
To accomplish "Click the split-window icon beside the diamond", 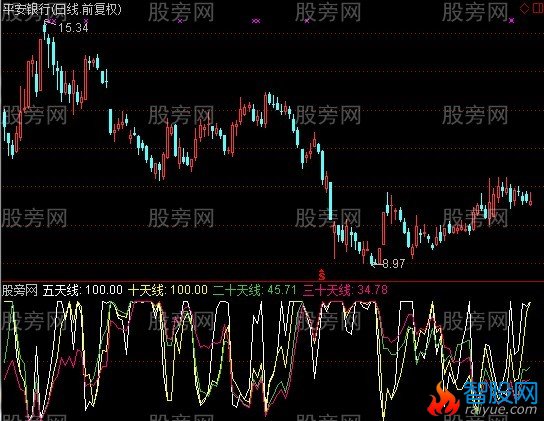I will pos(538,9).
